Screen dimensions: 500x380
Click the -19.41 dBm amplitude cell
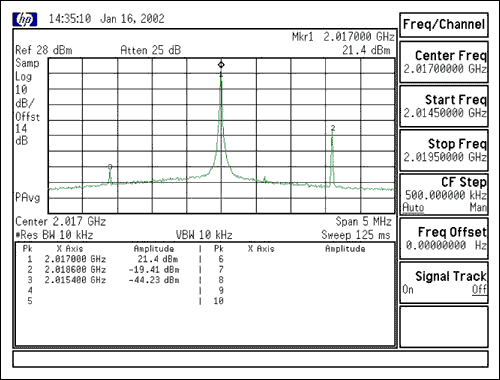point(154,269)
